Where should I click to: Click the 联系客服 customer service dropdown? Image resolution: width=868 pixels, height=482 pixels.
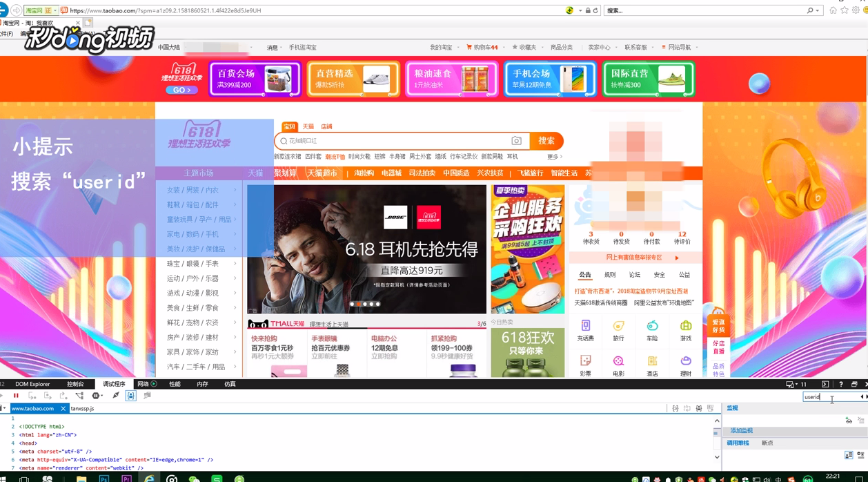click(638, 48)
